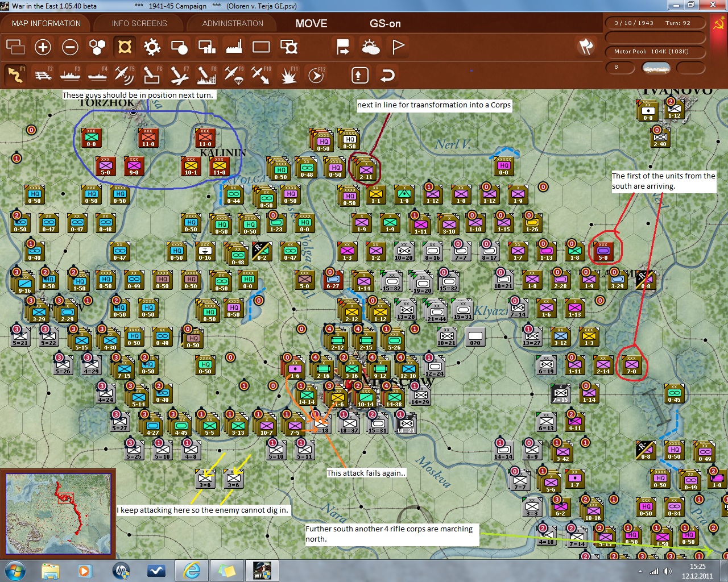Click the F12 end turn icon
This screenshot has width=728, height=582.
[316, 74]
